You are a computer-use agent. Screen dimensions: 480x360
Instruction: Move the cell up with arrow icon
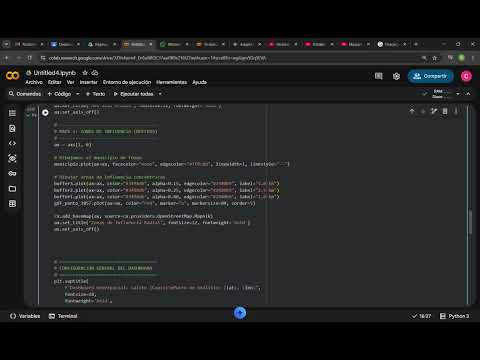[412, 111]
